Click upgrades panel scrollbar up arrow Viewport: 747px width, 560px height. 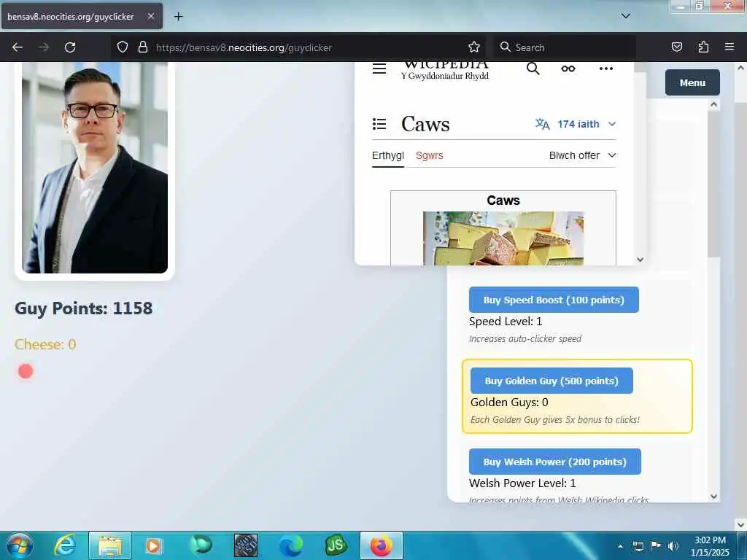click(x=713, y=104)
